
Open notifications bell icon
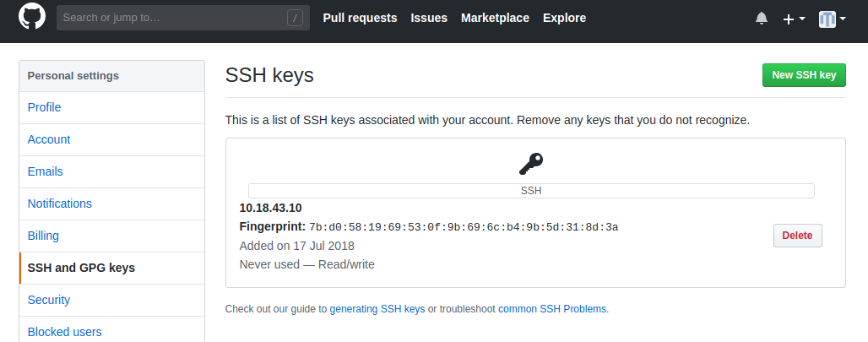click(x=762, y=19)
